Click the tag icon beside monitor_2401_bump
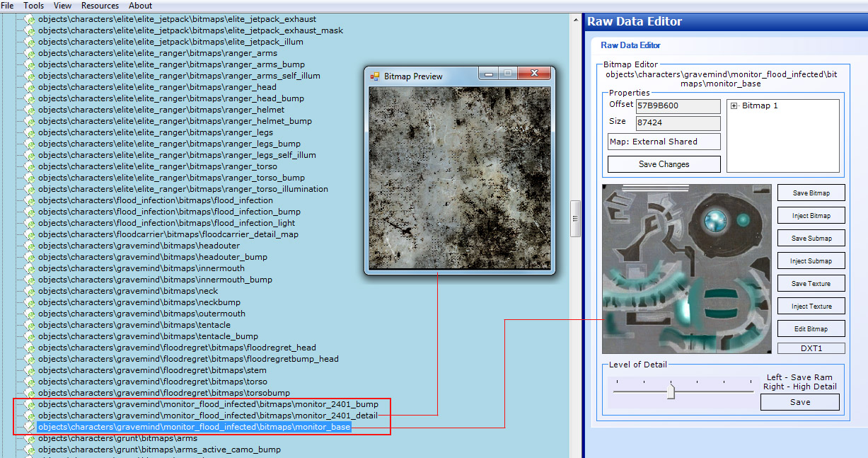The height and width of the screenshot is (458, 868). pos(30,404)
